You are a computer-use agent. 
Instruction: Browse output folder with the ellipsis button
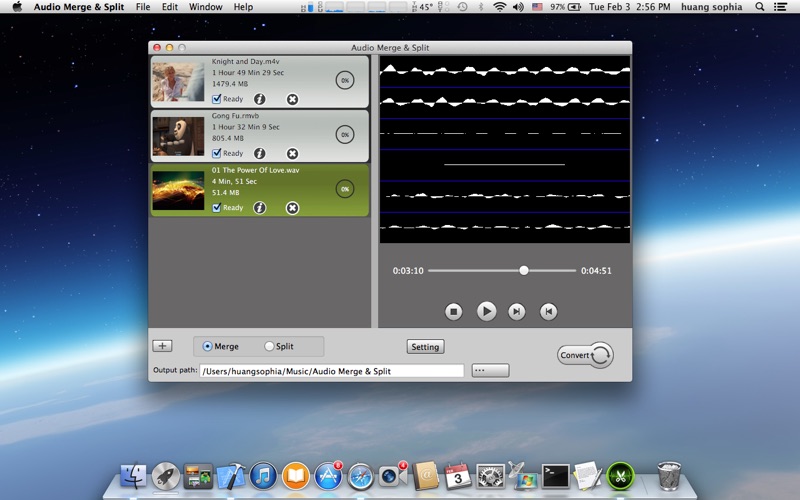(490, 371)
